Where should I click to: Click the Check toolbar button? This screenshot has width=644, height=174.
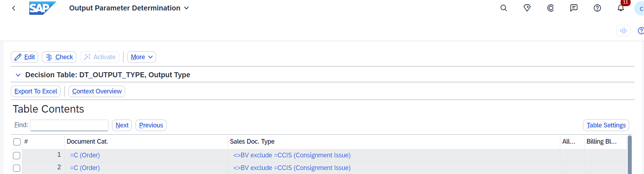tap(59, 57)
